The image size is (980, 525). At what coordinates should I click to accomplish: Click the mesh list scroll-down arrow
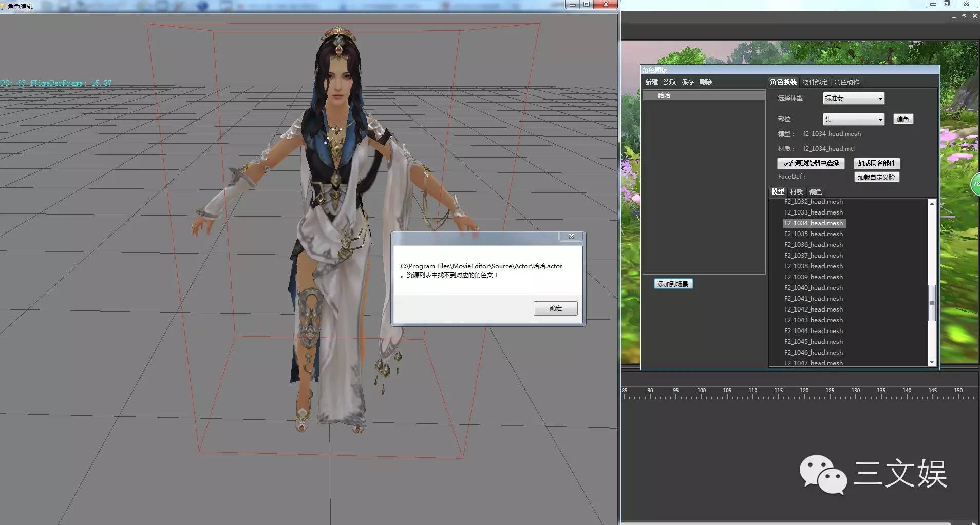tap(932, 362)
